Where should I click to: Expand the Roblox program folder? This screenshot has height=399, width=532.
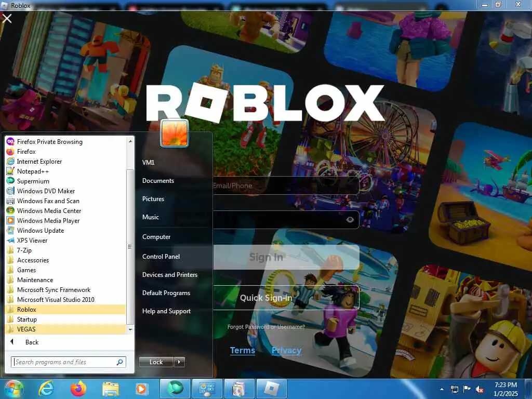[65, 309]
